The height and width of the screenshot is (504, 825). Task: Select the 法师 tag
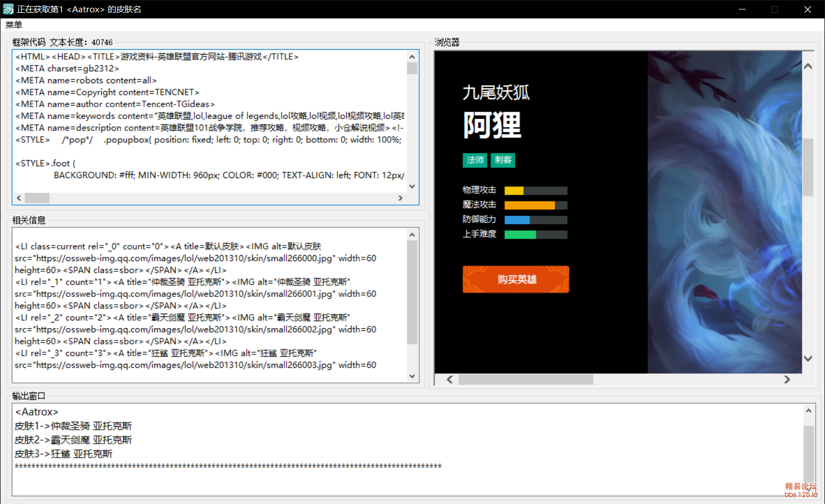click(475, 160)
